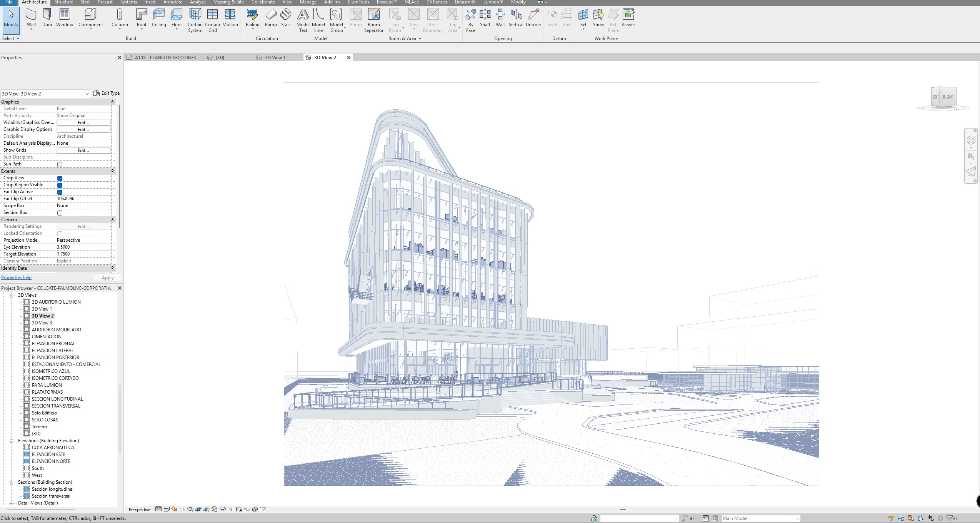Viewport: 980px width, 523px height.
Task: Expand the Select panel dropdown
Action: tap(11, 38)
